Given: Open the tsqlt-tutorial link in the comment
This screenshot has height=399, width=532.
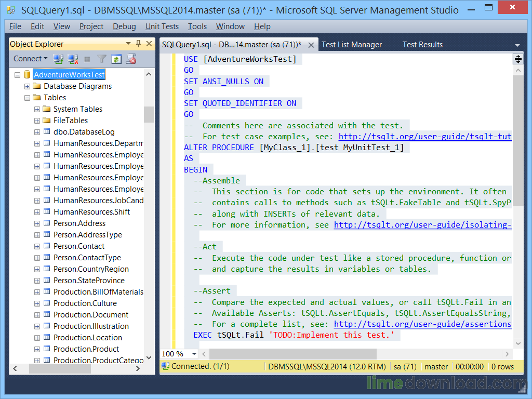Looking at the screenshot, I should [425, 137].
